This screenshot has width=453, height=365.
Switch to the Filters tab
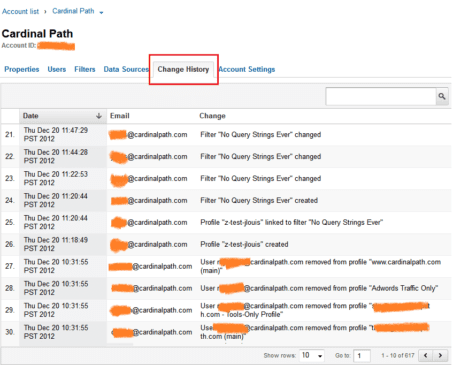coord(85,69)
